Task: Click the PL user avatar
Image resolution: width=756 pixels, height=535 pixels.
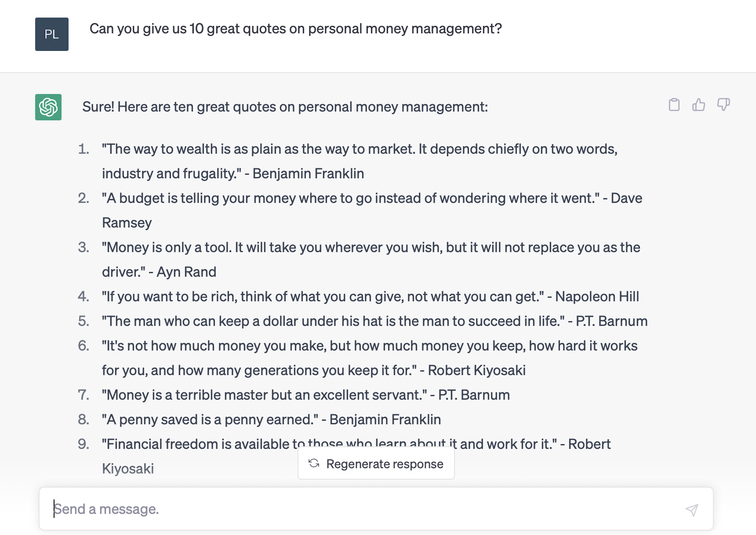Action: 52,34
